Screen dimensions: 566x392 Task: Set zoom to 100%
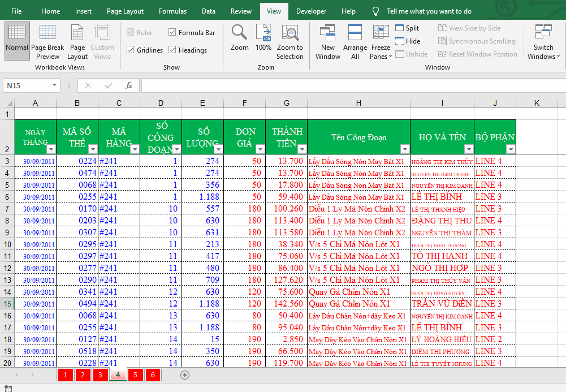[263, 38]
